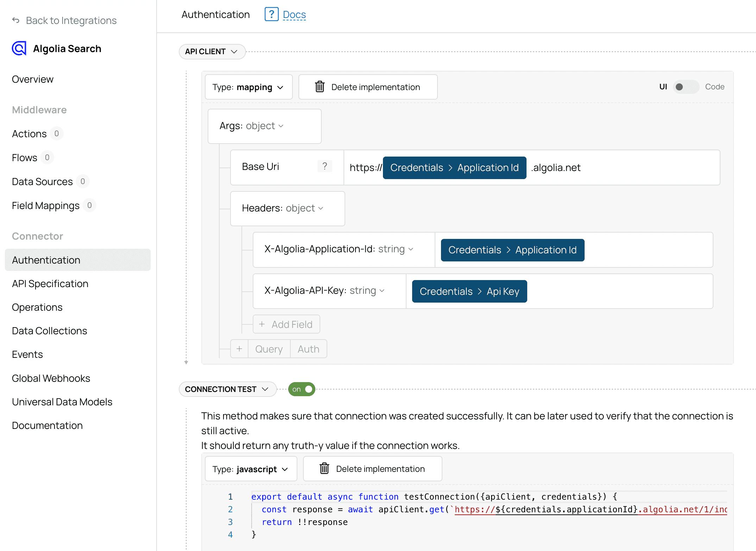Open the Docs link
The width and height of the screenshot is (756, 551).
coord(294,15)
